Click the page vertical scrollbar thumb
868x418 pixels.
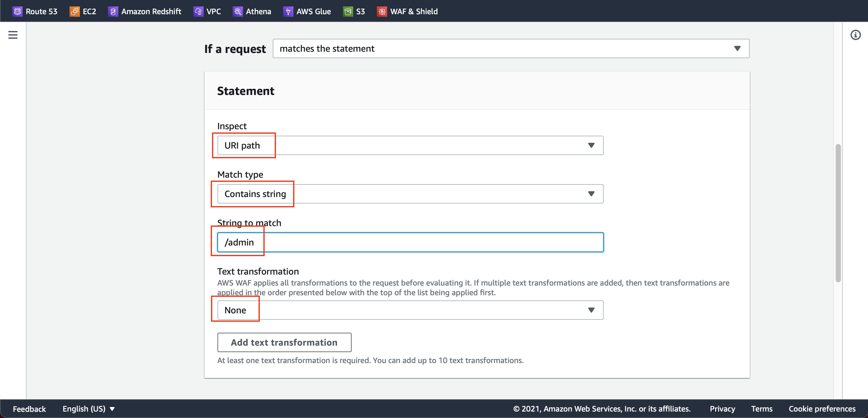[x=838, y=213]
